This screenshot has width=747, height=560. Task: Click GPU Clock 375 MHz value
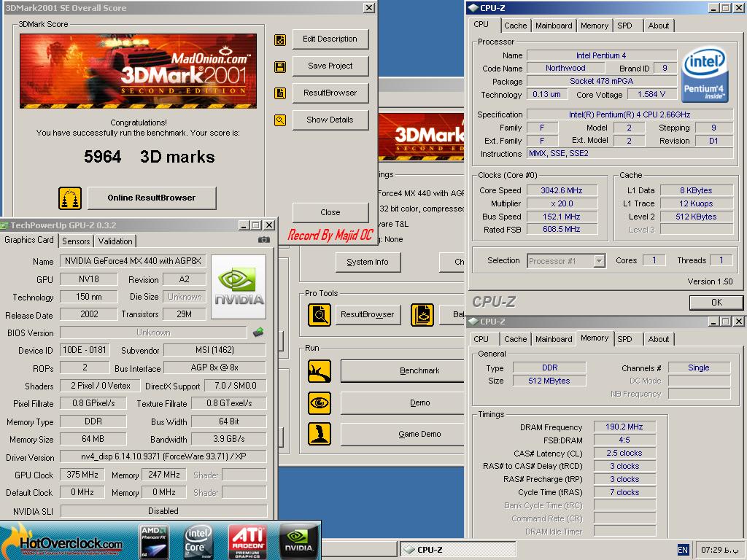click(x=82, y=475)
